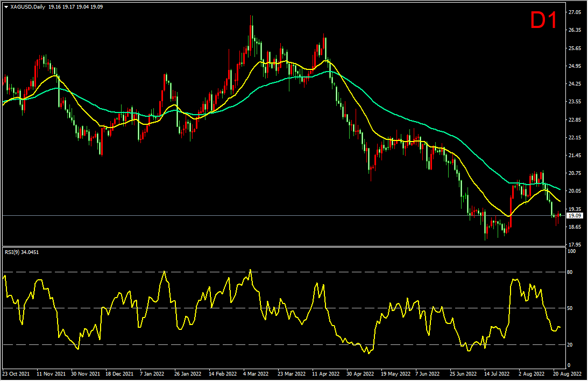This screenshot has width=588, height=381.
Task: Click the 25.65 price axis label
Action: (x=575, y=48)
